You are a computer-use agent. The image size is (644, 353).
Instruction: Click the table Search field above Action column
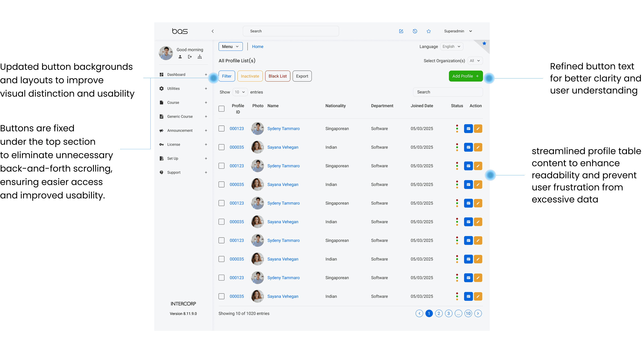point(447,92)
